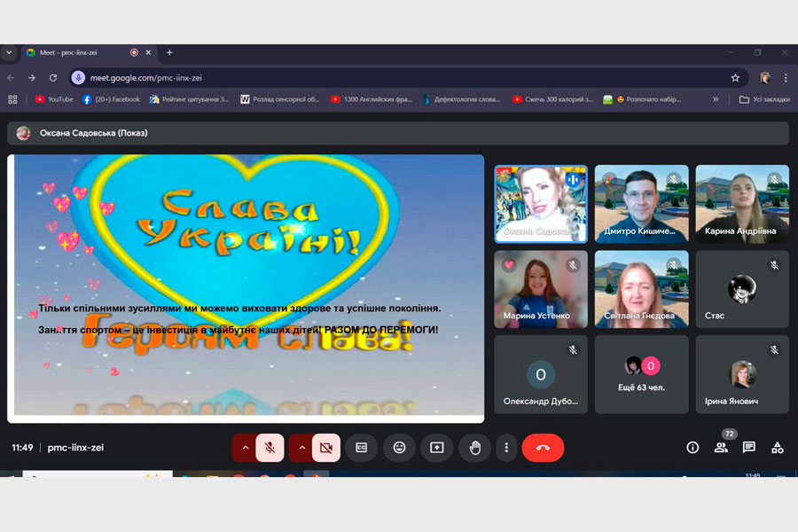Select Марина Устенко video tile
This screenshot has width=798, height=532.
(x=541, y=289)
